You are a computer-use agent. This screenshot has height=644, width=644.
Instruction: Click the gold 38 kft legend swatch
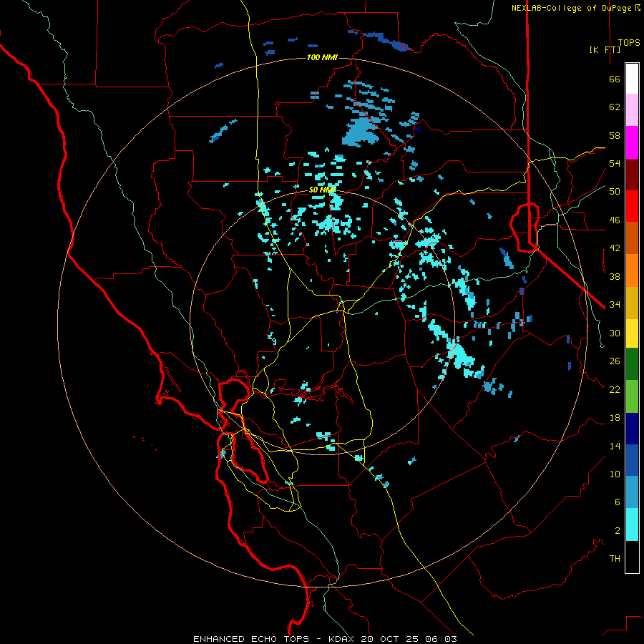pyautogui.click(x=632, y=303)
